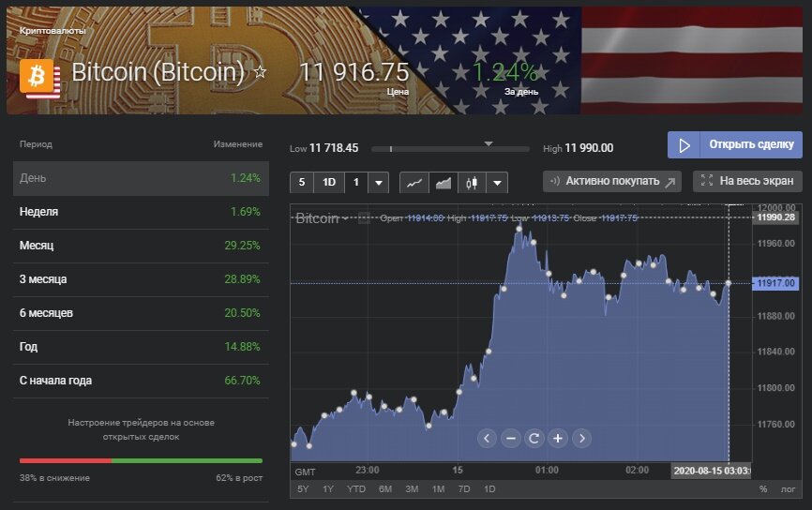Choose the 1M range at the chart bottom
Image resolution: width=812 pixels, height=510 pixels.
(x=438, y=489)
